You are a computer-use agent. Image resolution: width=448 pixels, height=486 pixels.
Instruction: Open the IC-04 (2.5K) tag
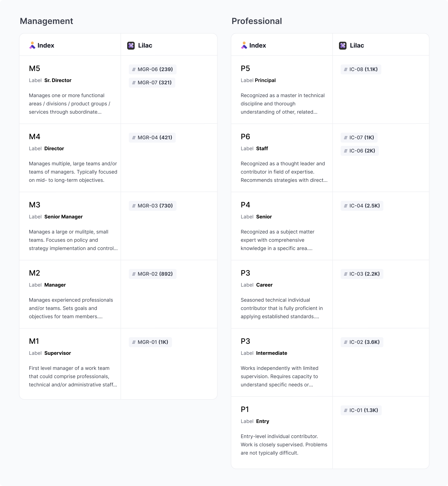click(362, 206)
